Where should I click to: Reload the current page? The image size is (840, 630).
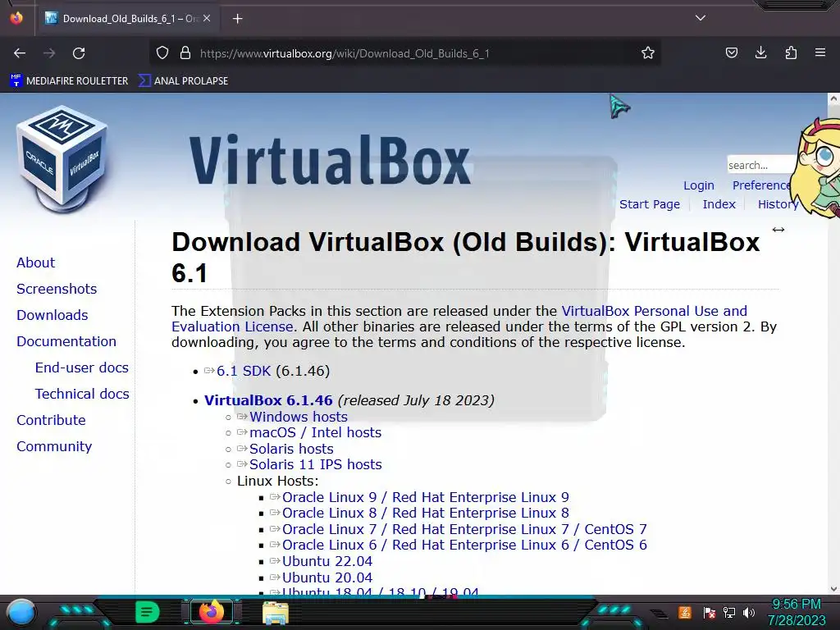79,53
